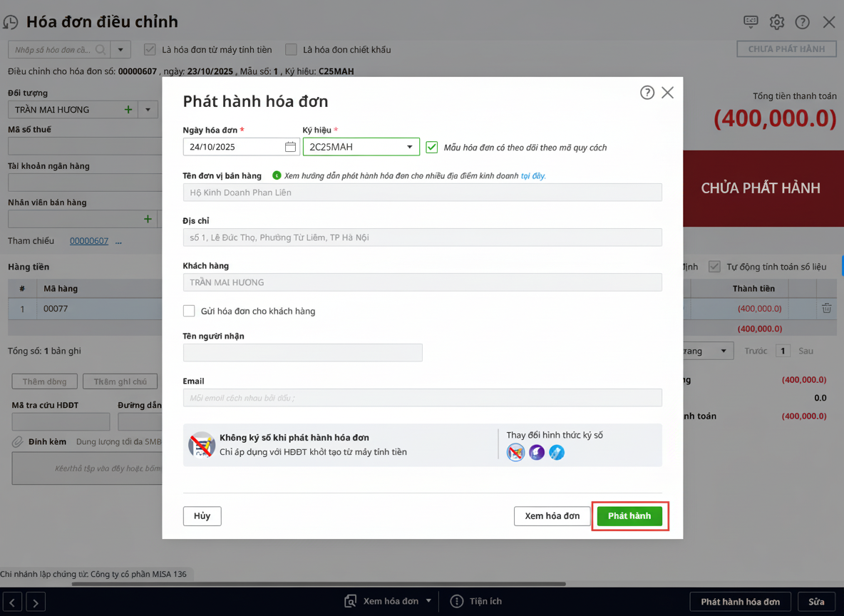Open the Đối tượng dropdown arrow

(148, 110)
